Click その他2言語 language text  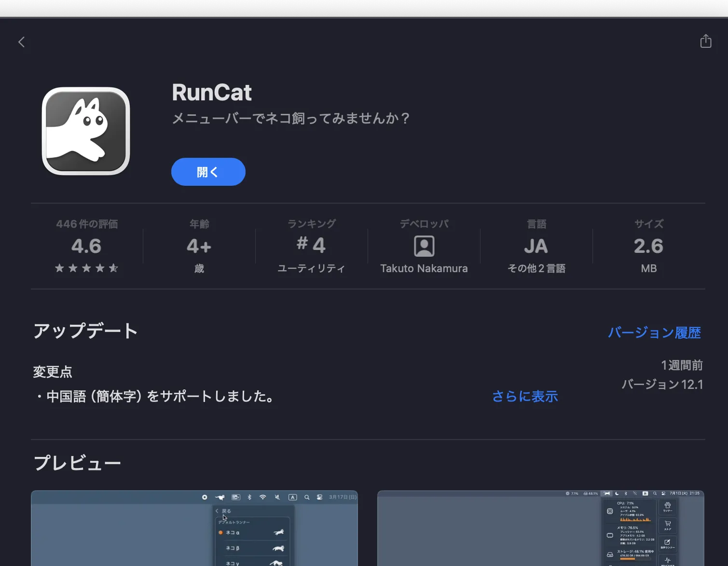point(536,268)
